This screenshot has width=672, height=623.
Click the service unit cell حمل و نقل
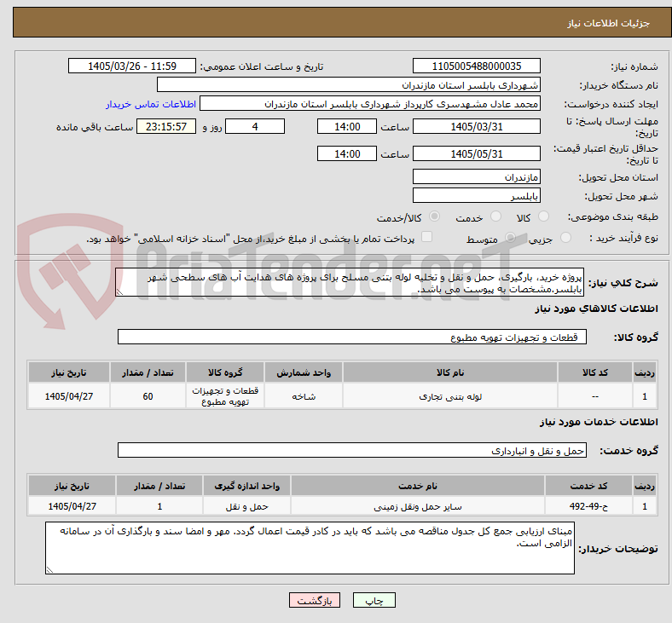246,506
